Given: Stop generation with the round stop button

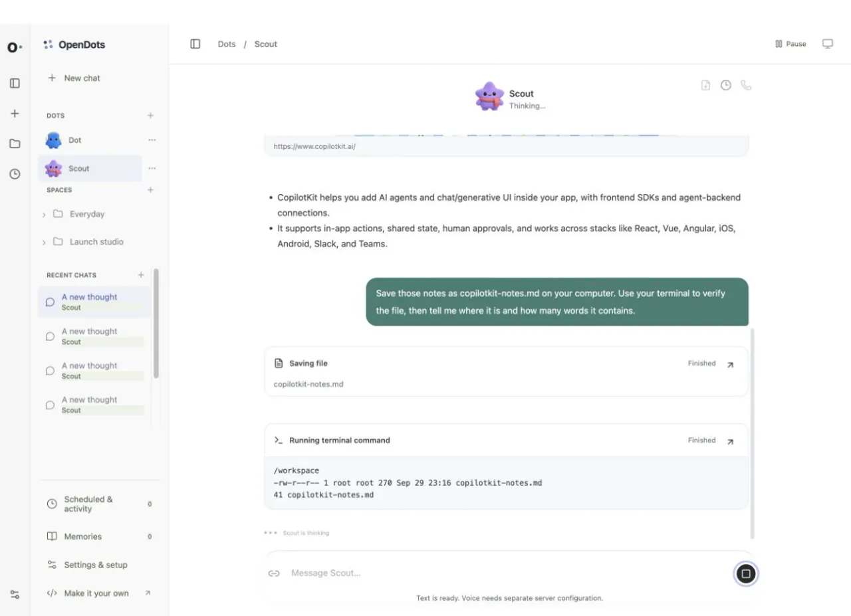Looking at the screenshot, I should (746, 573).
